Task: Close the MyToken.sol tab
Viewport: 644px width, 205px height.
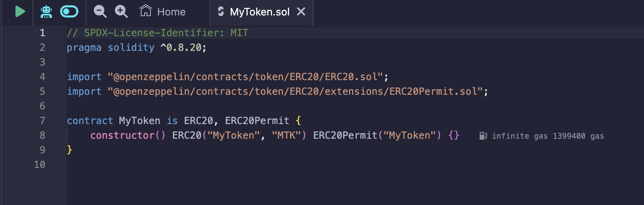Action: [x=301, y=11]
